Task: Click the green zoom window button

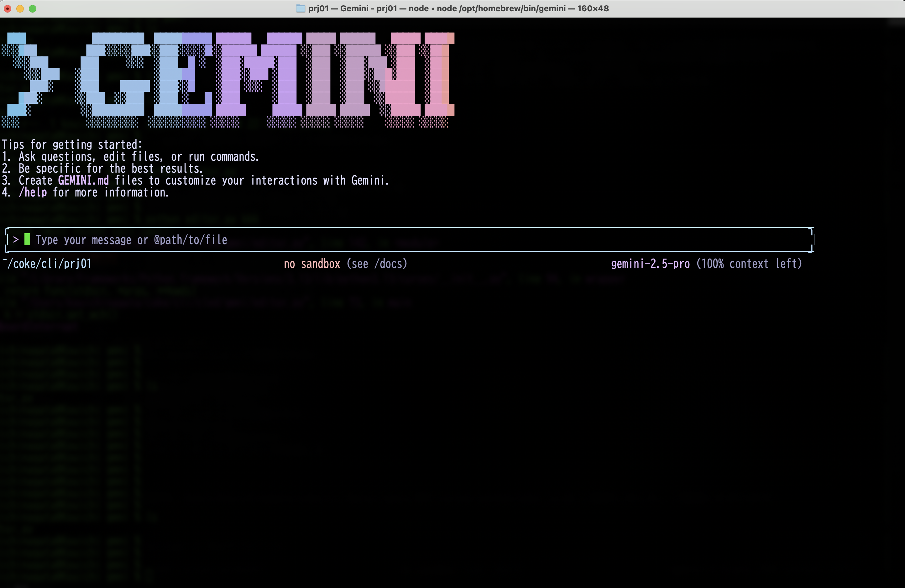Action: (33, 8)
